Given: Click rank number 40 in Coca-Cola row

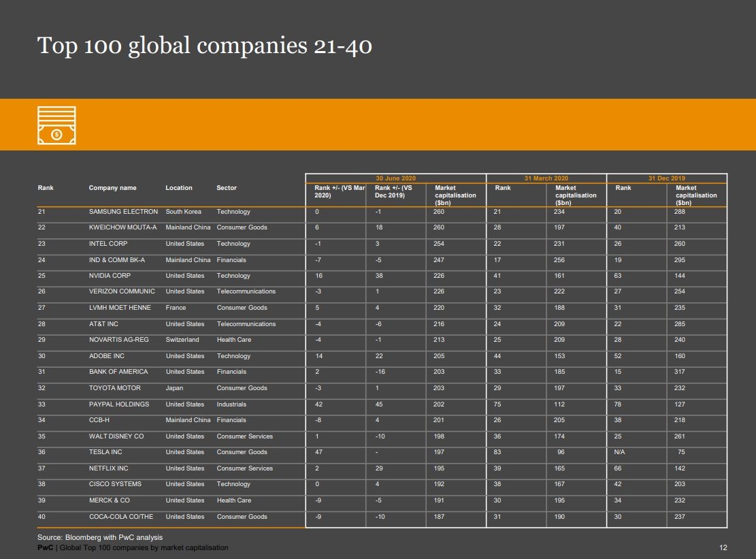Looking at the screenshot, I should pyautogui.click(x=42, y=517).
